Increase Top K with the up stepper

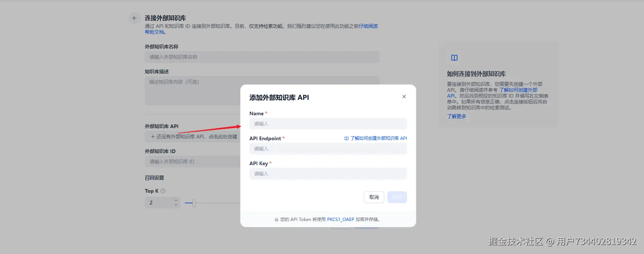(x=176, y=200)
